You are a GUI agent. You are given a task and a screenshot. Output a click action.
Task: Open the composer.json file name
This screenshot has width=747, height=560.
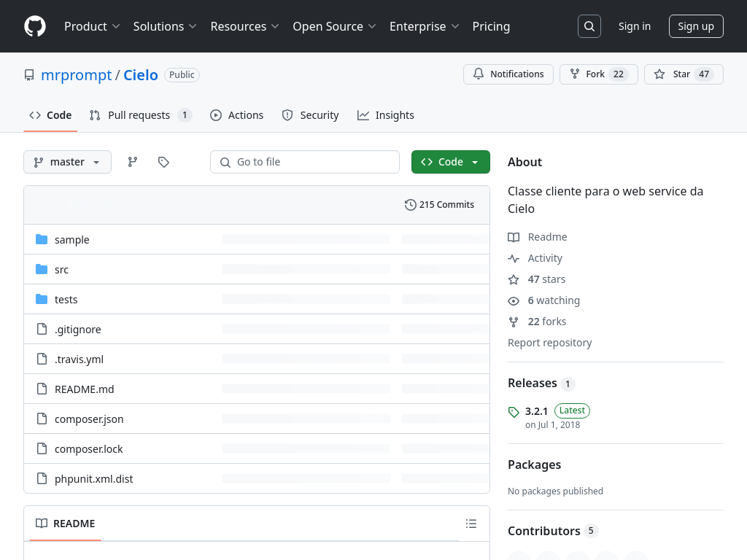click(x=89, y=419)
